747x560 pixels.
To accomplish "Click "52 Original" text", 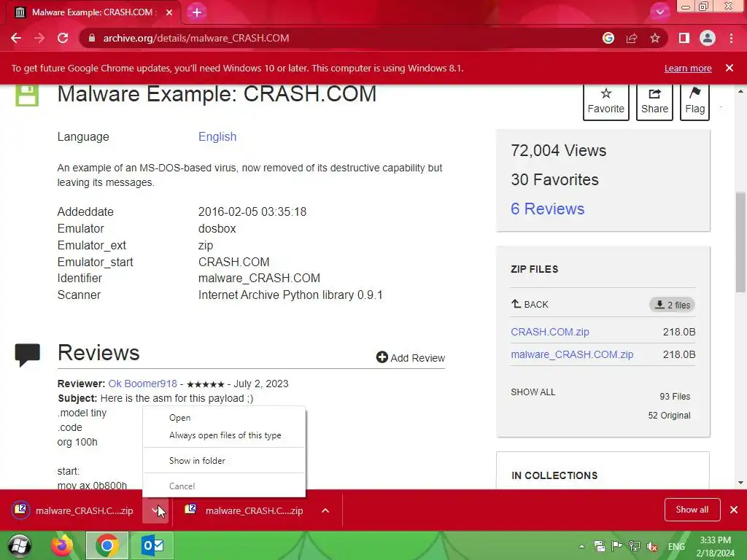I will point(669,415).
